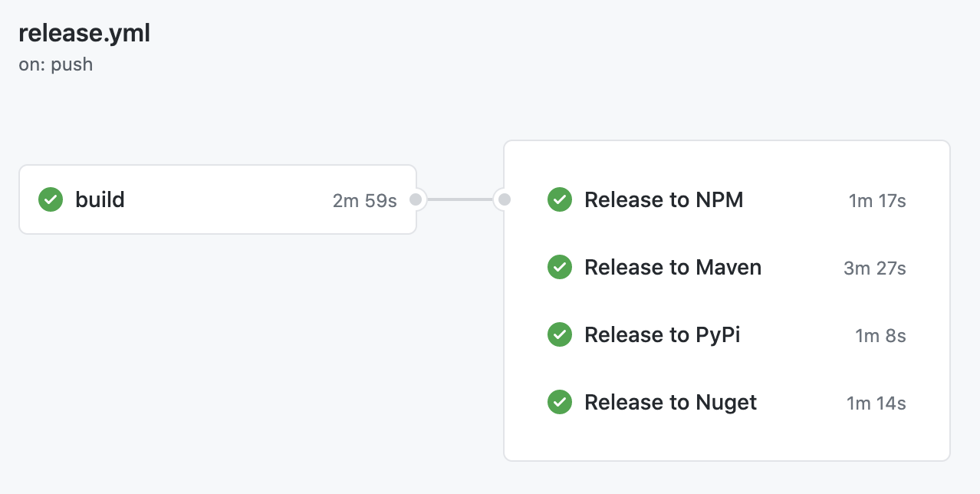Screen dimensions: 980x494
Task: Click the 2m 59s duration on build
Action: click(x=363, y=199)
